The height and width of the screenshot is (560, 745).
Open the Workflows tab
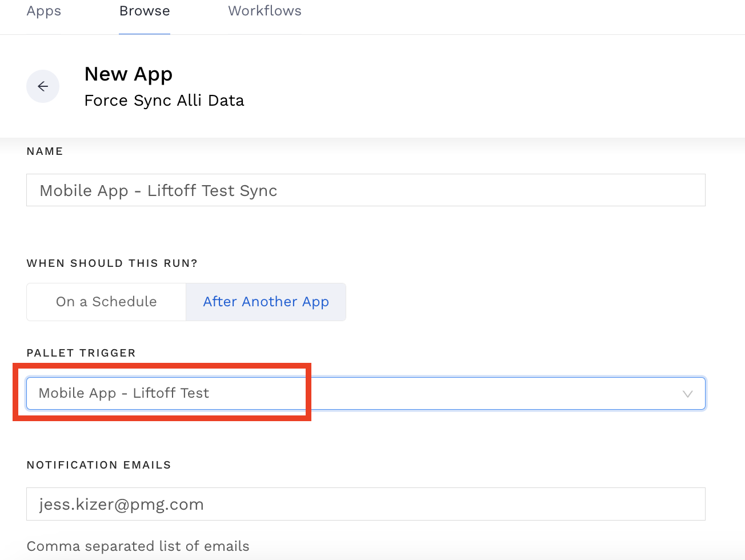(x=265, y=11)
